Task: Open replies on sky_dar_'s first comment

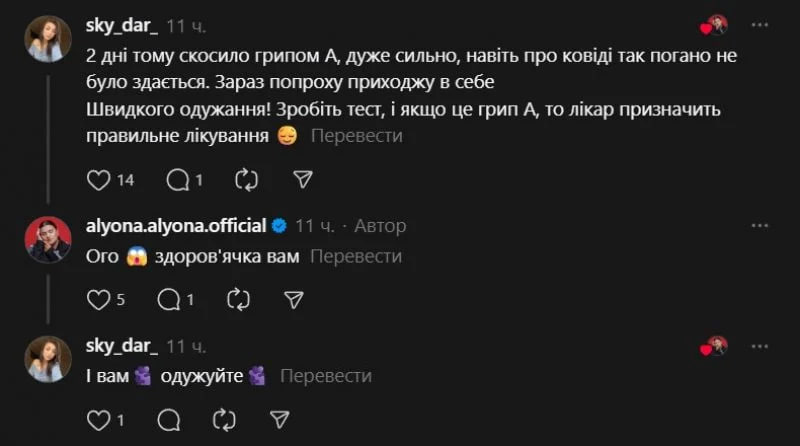Action: click(x=178, y=180)
